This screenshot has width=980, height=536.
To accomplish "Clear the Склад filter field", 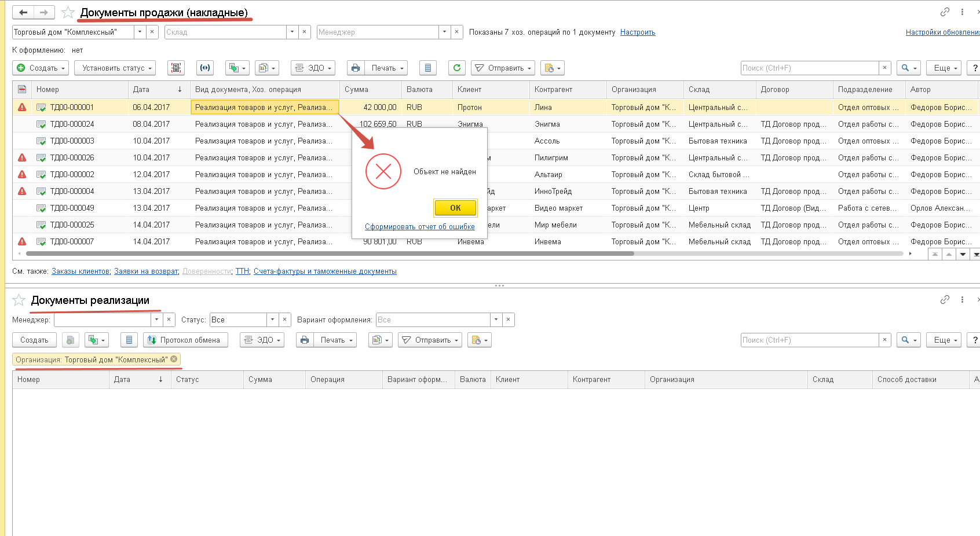I will click(x=304, y=32).
